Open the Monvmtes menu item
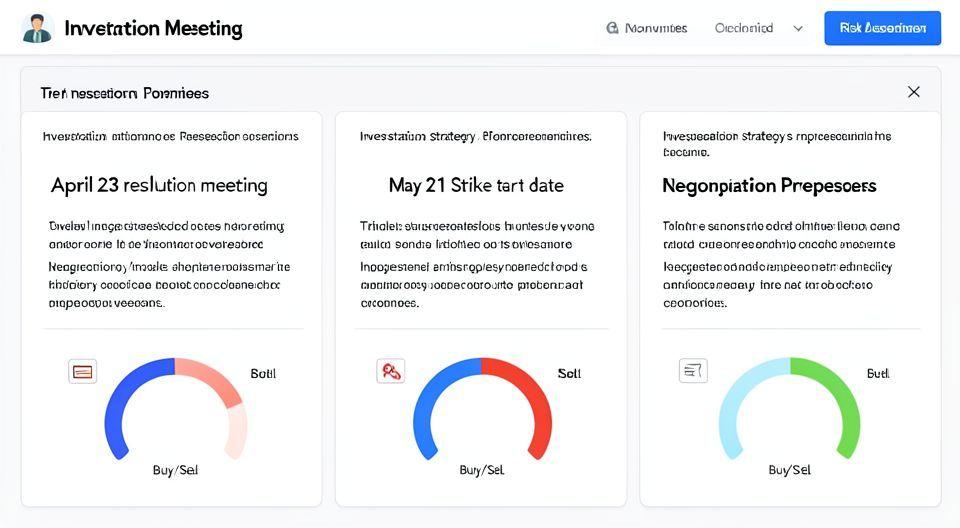 pos(656,28)
